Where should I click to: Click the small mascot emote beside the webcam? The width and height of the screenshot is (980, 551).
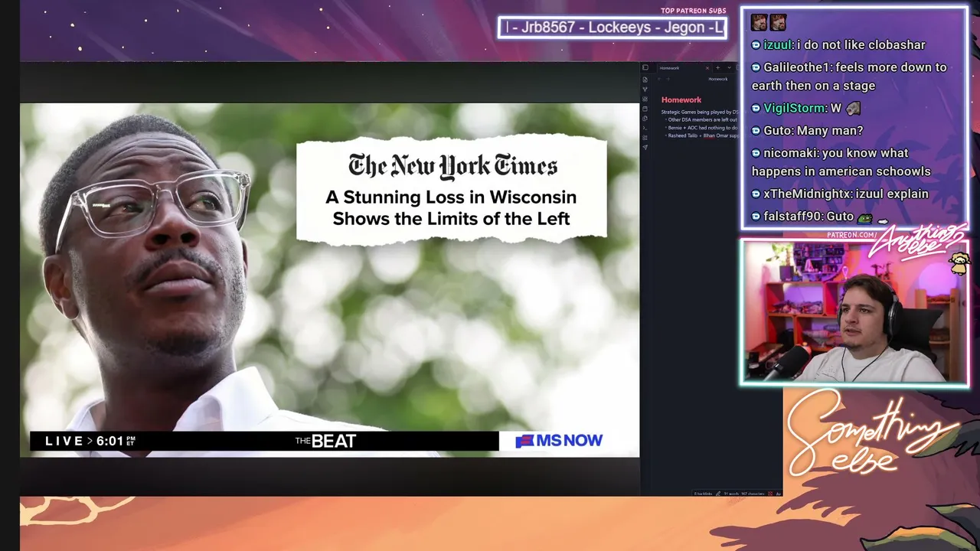[x=960, y=265]
